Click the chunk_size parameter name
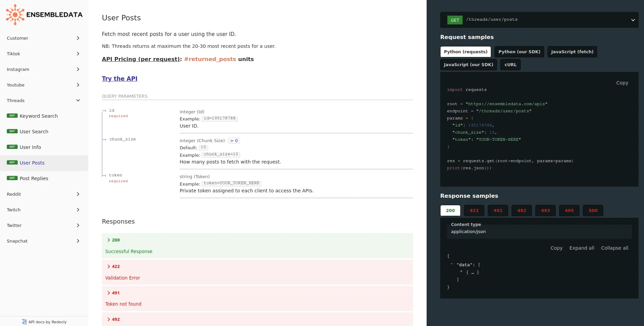The height and width of the screenshot is (326, 644). 123,139
